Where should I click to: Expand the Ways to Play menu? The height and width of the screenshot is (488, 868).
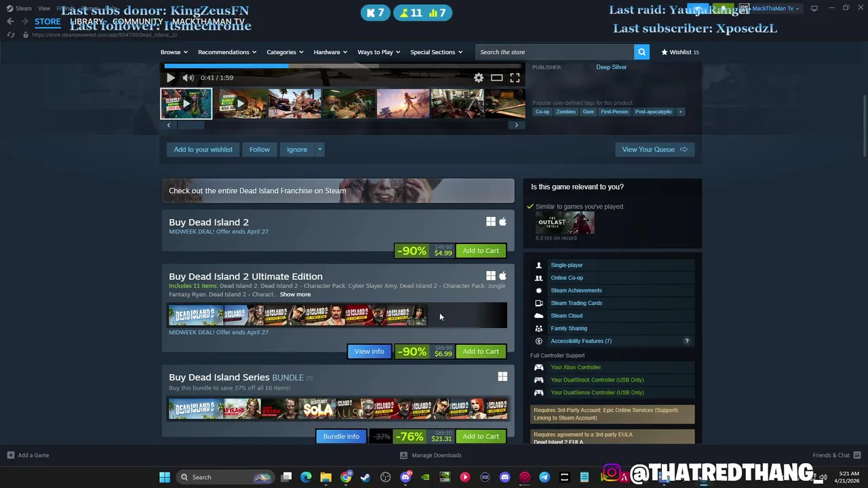point(379,52)
